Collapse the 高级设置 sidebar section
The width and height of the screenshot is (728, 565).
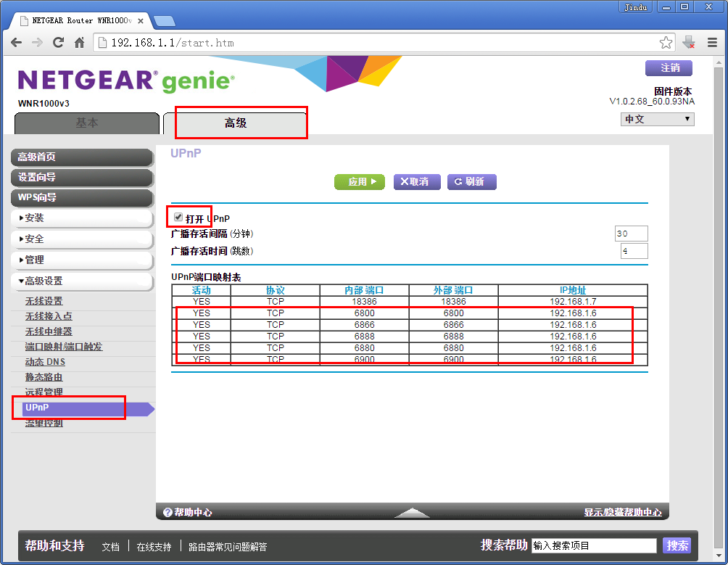pos(82,281)
